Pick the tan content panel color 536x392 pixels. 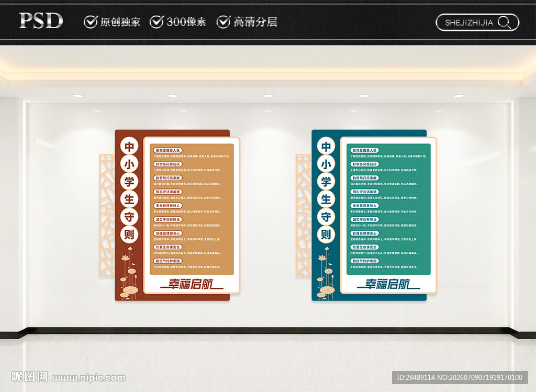(x=192, y=209)
